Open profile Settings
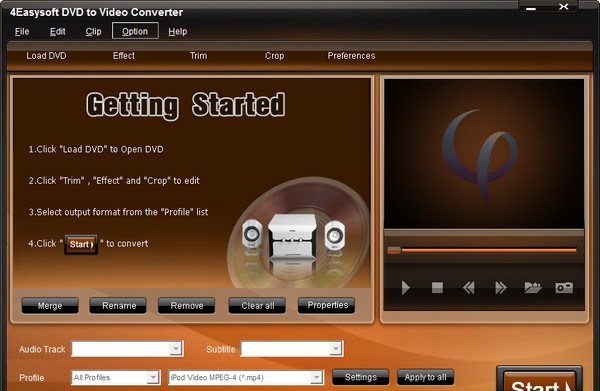Screen dimensions: 600x391 pyautogui.click(x=360, y=377)
